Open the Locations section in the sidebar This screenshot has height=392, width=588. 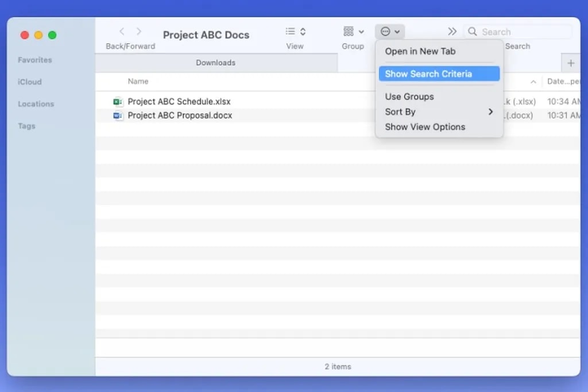(35, 104)
